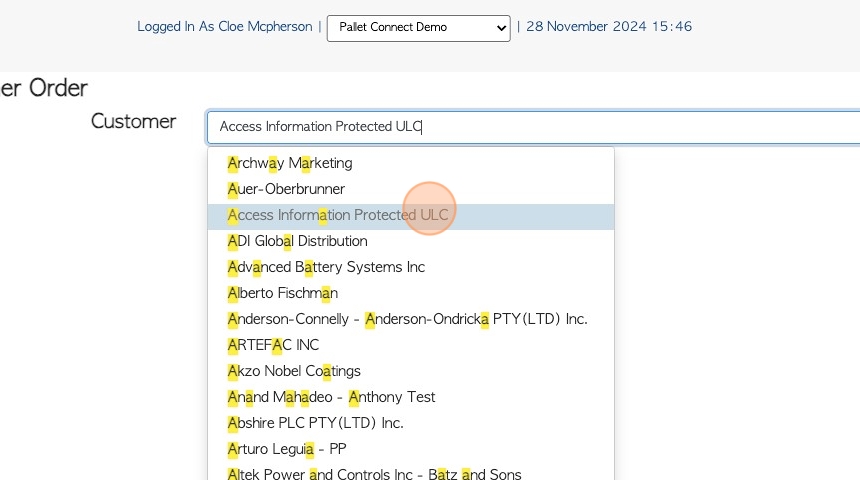The image size is (860, 480).
Task: Choose Auer-Oberbrunner in the suggestions
Action: pos(411,189)
